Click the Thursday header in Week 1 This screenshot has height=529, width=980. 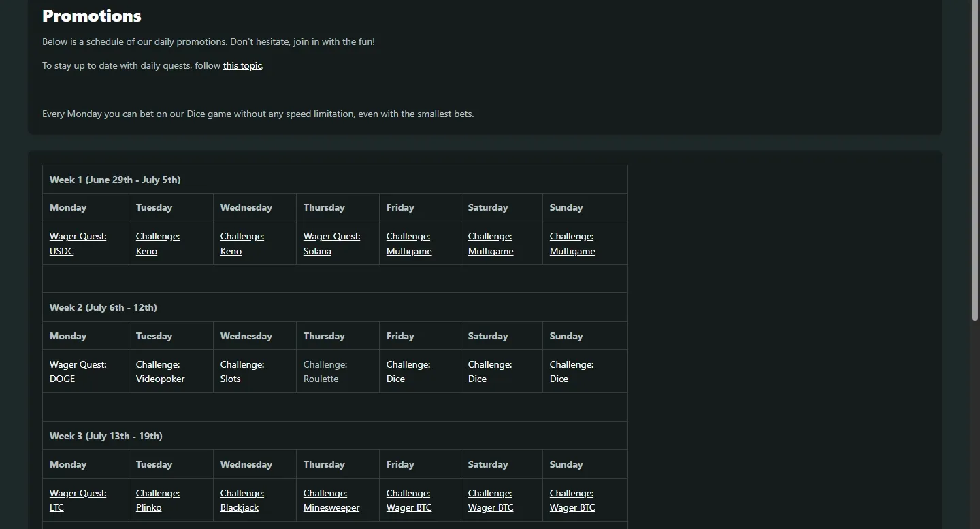click(x=324, y=207)
